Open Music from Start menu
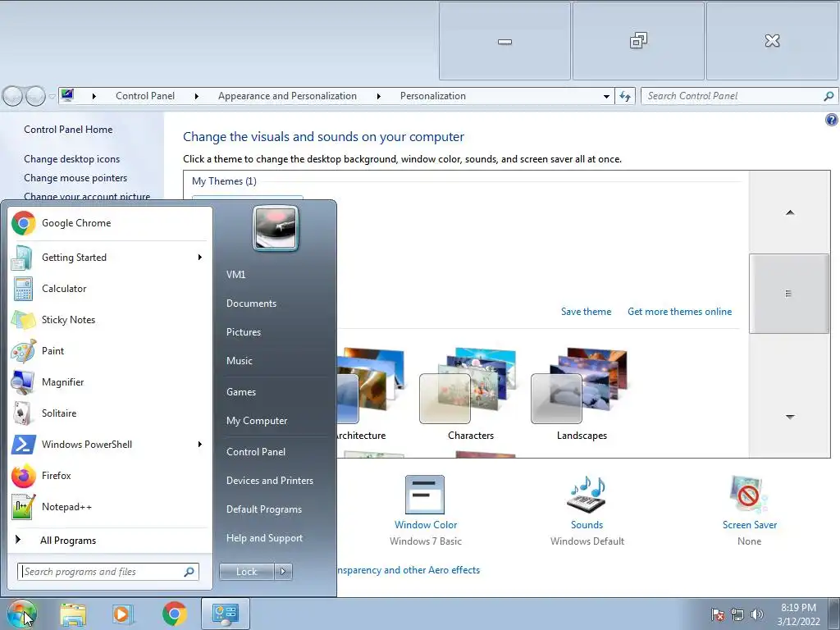 240,361
